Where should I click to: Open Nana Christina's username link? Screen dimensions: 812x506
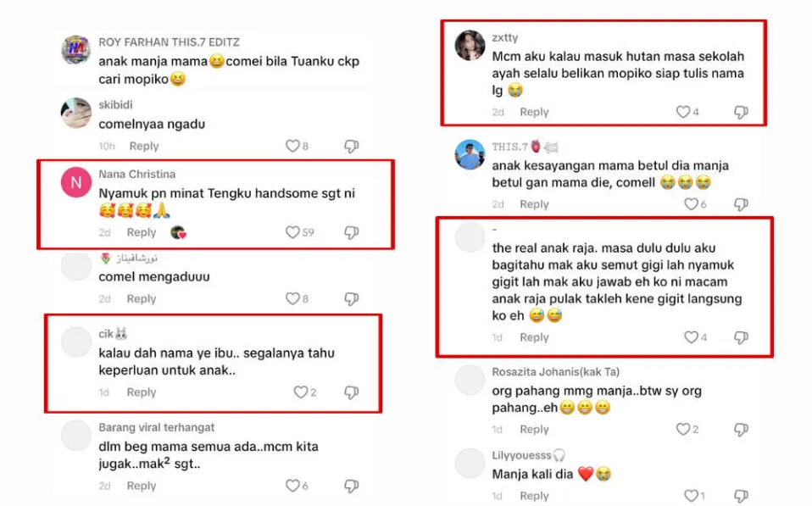(137, 174)
